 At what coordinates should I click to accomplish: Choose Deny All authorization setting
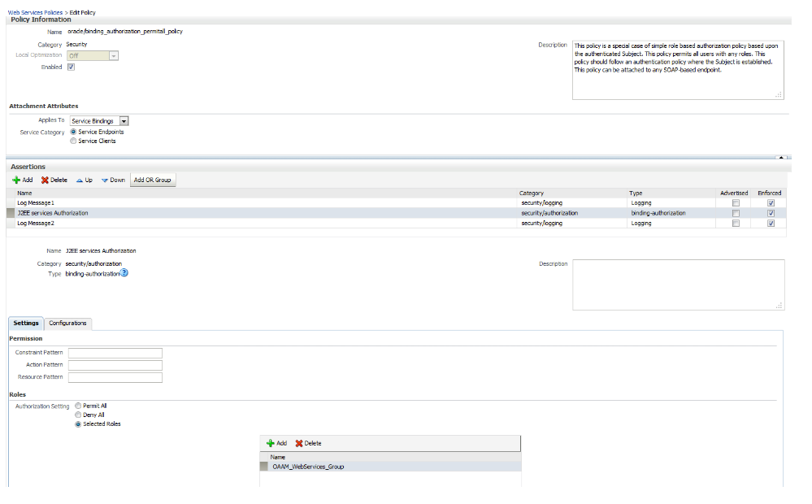tap(78, 415)
